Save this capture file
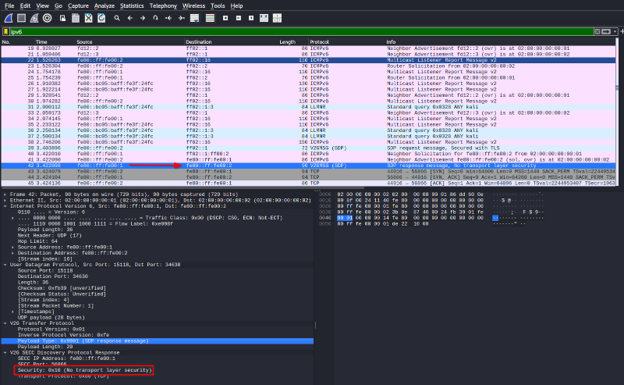 [x=76, y=18]
